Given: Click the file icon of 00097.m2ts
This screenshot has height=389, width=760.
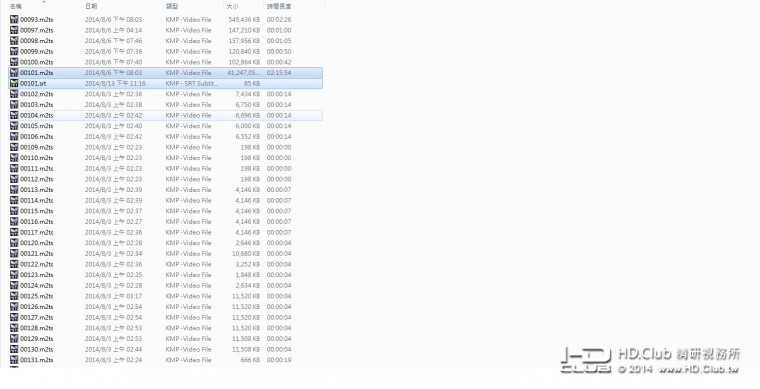Looking at the screenshot, I should [14, 30].
